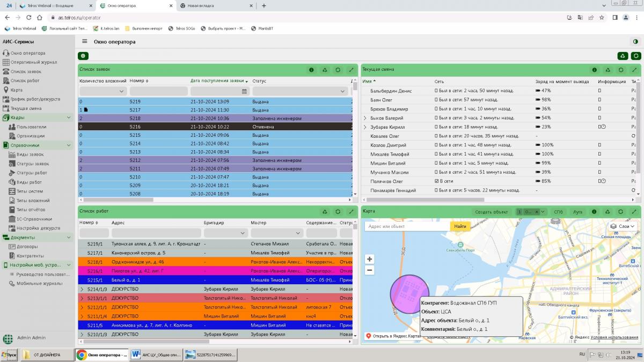Click info icon in Карта panel header

595,212
